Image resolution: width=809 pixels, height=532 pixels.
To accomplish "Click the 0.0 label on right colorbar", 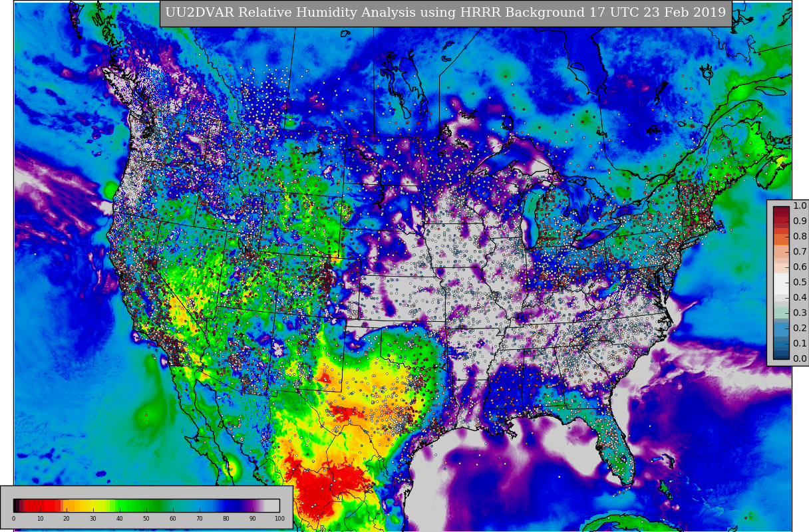I will (x=800, y=358).
